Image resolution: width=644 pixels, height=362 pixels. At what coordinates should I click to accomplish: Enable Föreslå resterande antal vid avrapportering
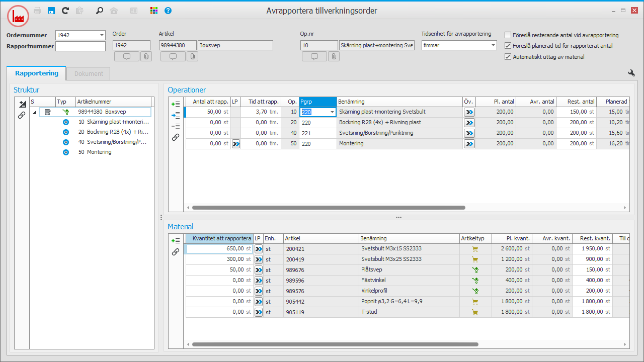[508, 35]
